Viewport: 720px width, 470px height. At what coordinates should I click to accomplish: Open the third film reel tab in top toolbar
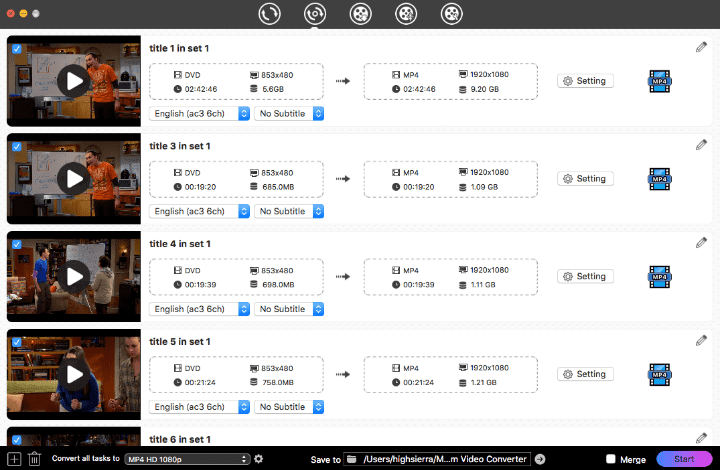pos(360,14)
